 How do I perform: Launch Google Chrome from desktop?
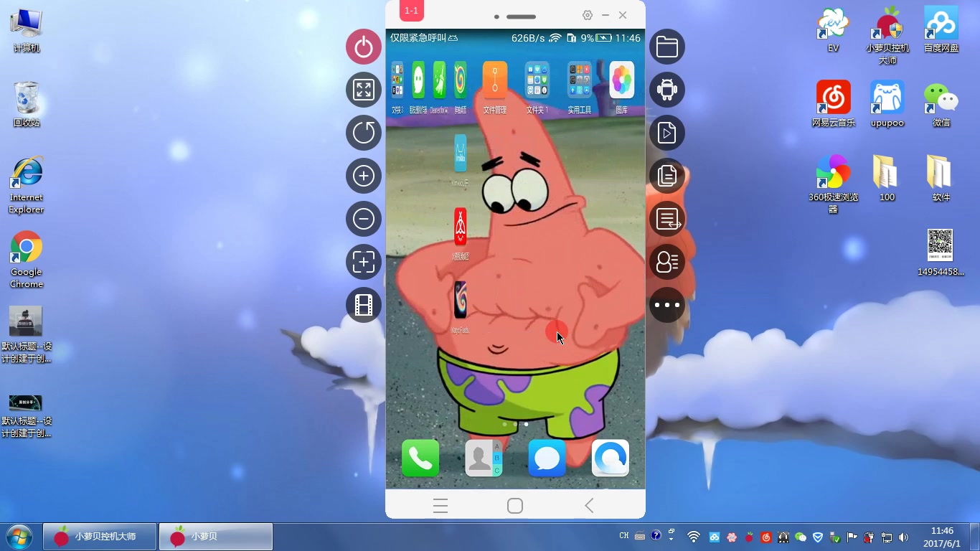tap(27, 260)
